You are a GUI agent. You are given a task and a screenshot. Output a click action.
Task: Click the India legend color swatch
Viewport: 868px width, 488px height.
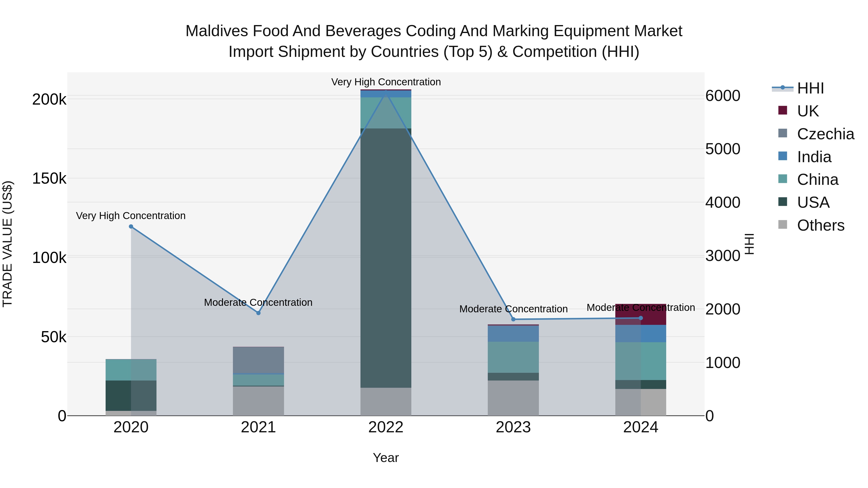pyautogui.click(x=783, y=156)
